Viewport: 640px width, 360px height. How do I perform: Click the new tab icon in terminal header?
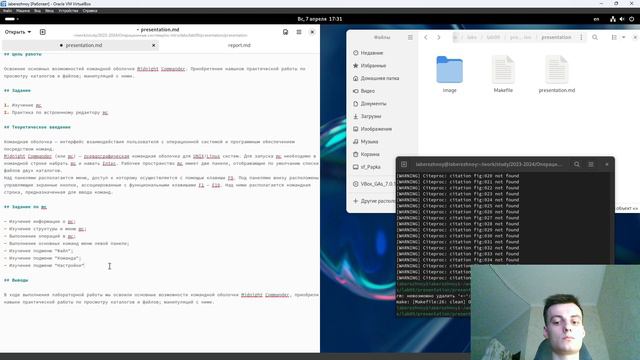point(404,164)
